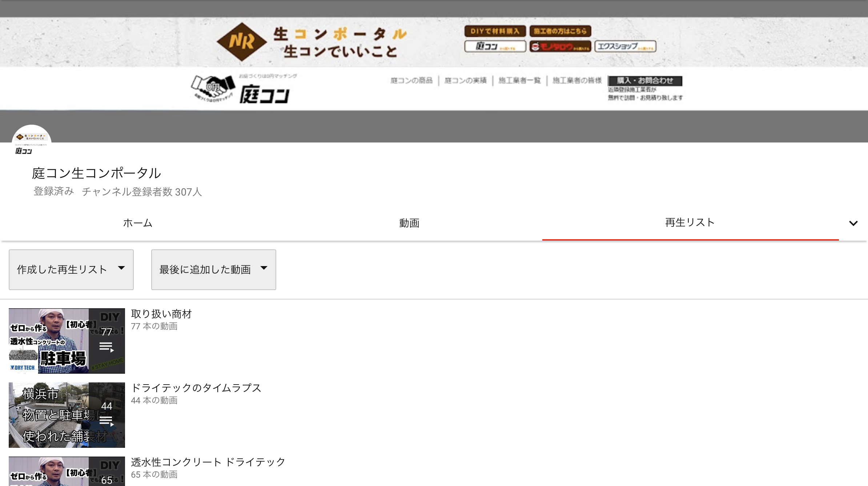
Task: Click the 施工業者一覧 banner menu item
Action: (x=519, y=80)
